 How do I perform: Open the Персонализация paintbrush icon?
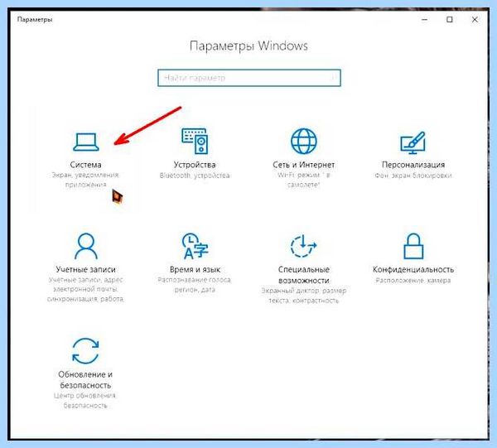tap(413, 142)
